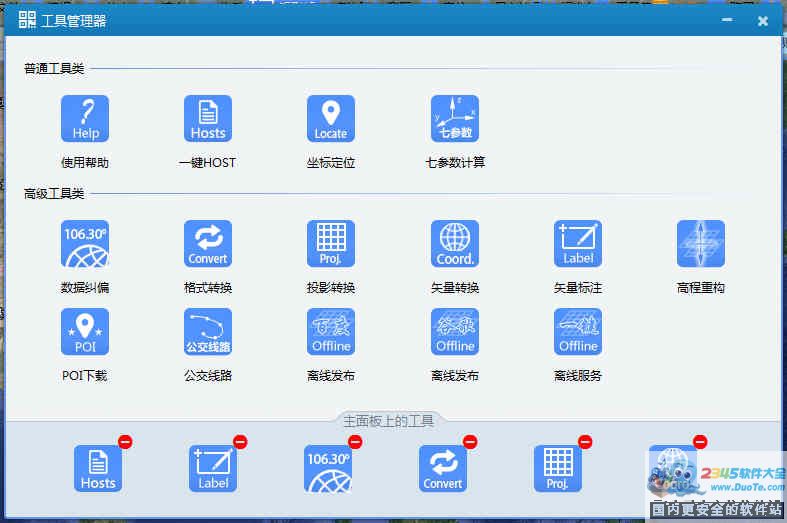Open the 七参数计算 tool
Viewport: 787px width, 523px height.
pos(455,119)
